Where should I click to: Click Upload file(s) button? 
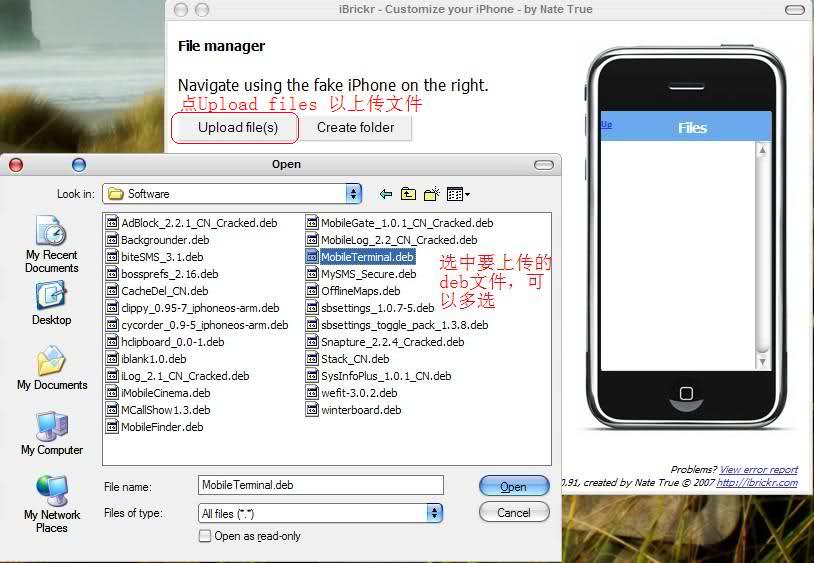click(237, 128)
